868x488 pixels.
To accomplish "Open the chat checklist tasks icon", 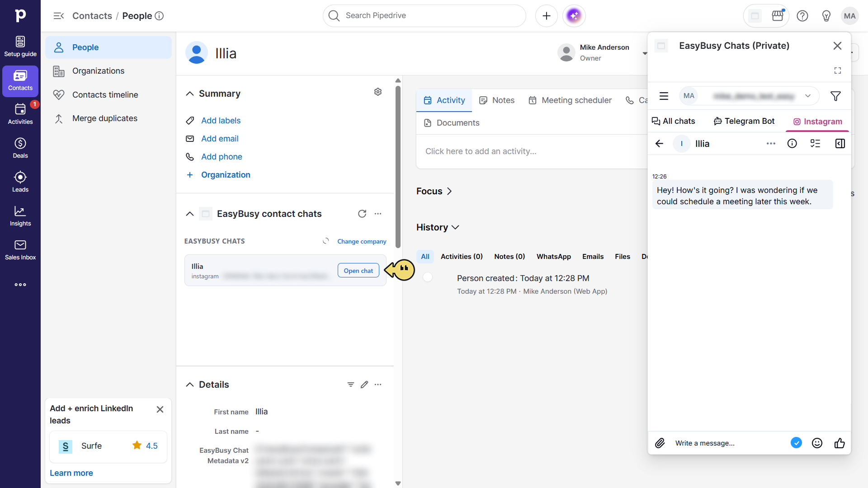I will coord(815,144).
